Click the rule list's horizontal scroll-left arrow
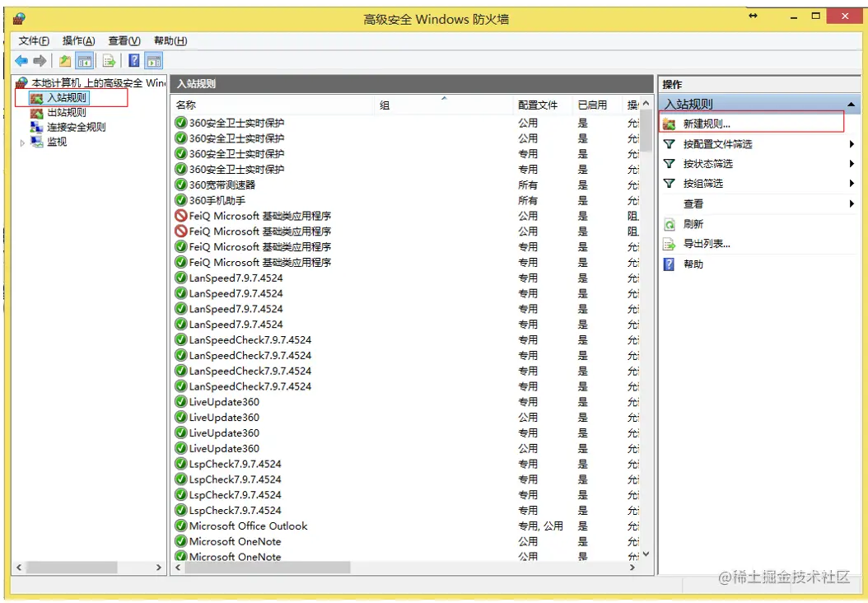The height and width of the screenshot is (603, 868). (178, 568)
